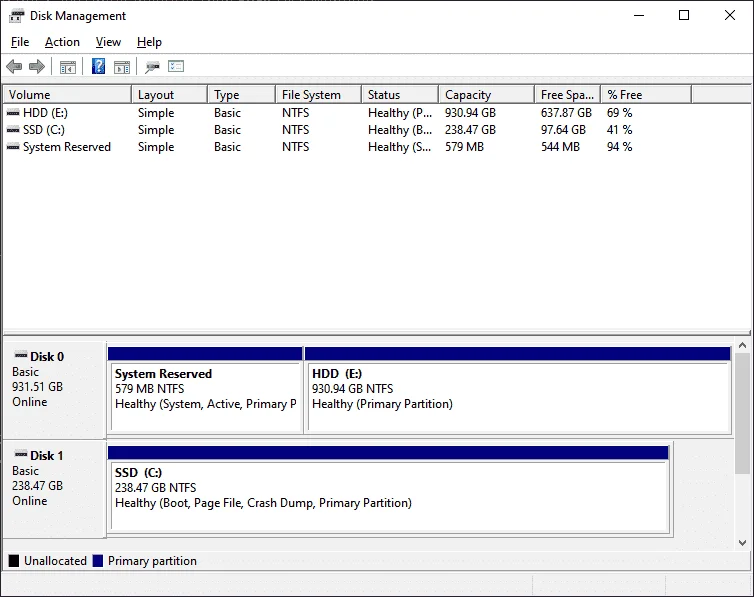
Task: Click the Refresh disk toolbar icon
Action: point(152,67)
